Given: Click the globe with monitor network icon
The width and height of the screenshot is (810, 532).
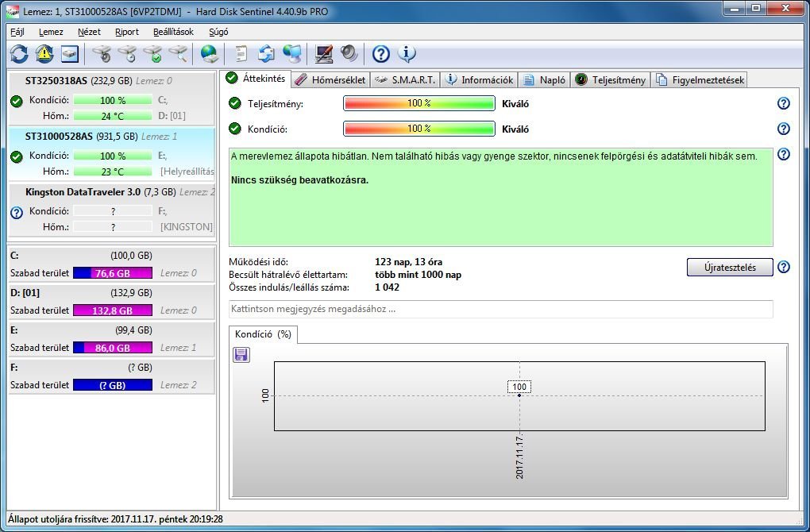Looking at the screenshot, I should (x=292, y=54).
